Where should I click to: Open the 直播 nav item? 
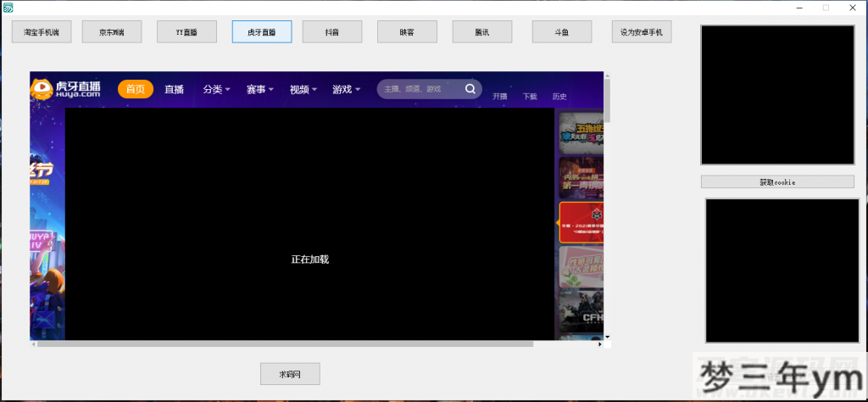[x=174, y=89]
